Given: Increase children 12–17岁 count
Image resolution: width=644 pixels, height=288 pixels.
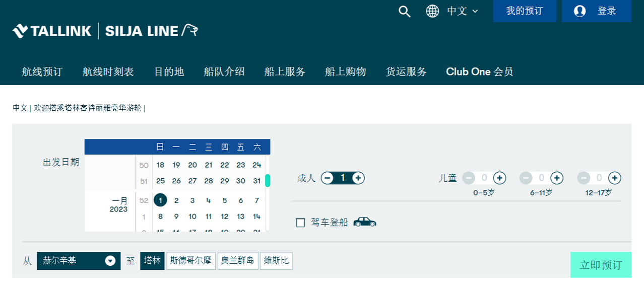Looking at the screenshot, I should (x=615, y=178).
